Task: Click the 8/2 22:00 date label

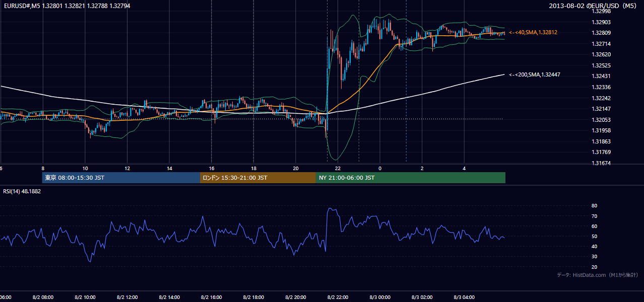Action: coord(338,297)
